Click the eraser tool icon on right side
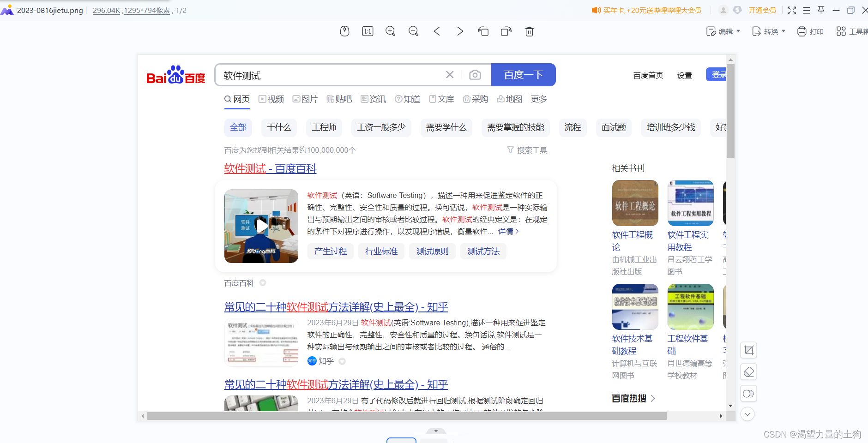The width and height of the screenshot is (868, 443). pyautogui.click(x=748, y=372)
